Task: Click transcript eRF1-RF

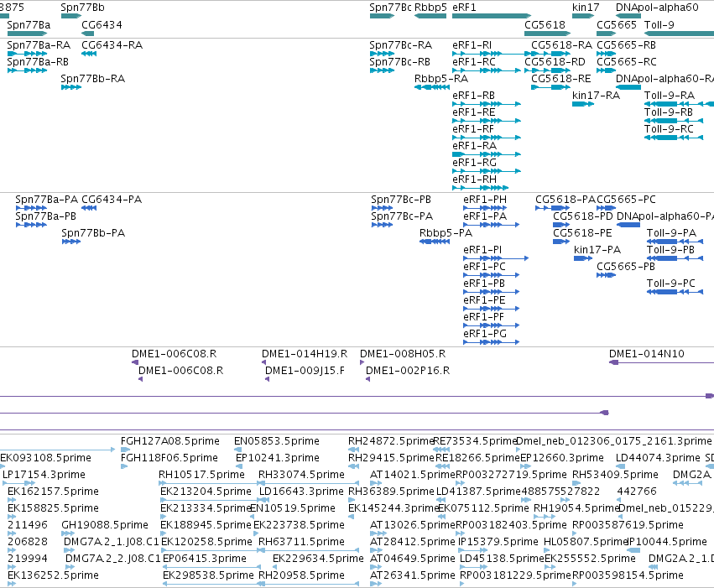Action: pos(473,129)
